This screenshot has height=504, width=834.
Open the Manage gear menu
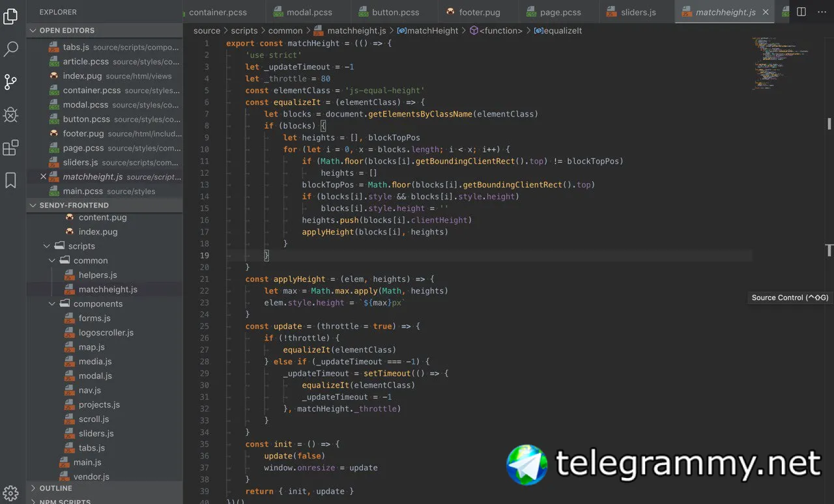(11, 492)
